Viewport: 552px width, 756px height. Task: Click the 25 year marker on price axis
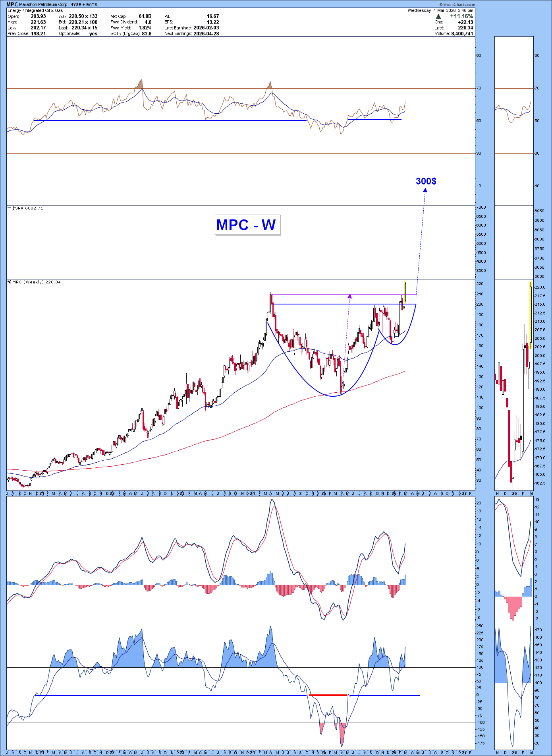(x=324, y=493)
